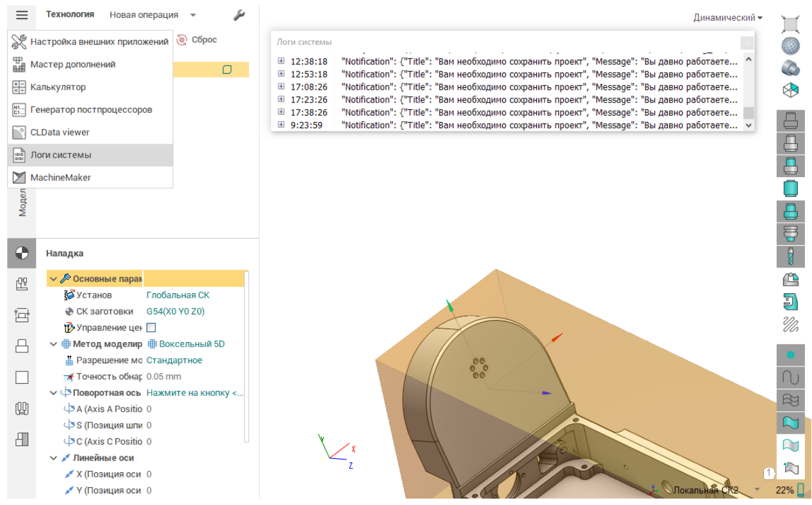Image resolution: width=812 pixels, height=505 pixels.
Task: Open the hamburger main menu
Action: tap(22, 15)
